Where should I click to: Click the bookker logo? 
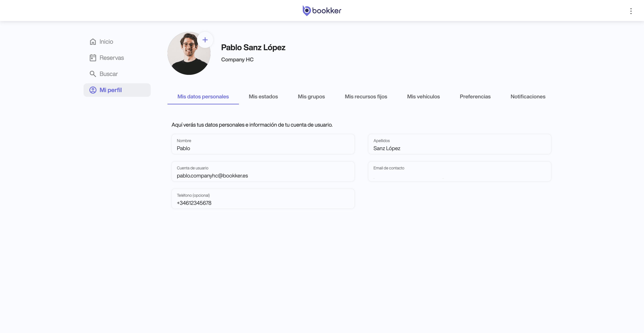(322, 11)
